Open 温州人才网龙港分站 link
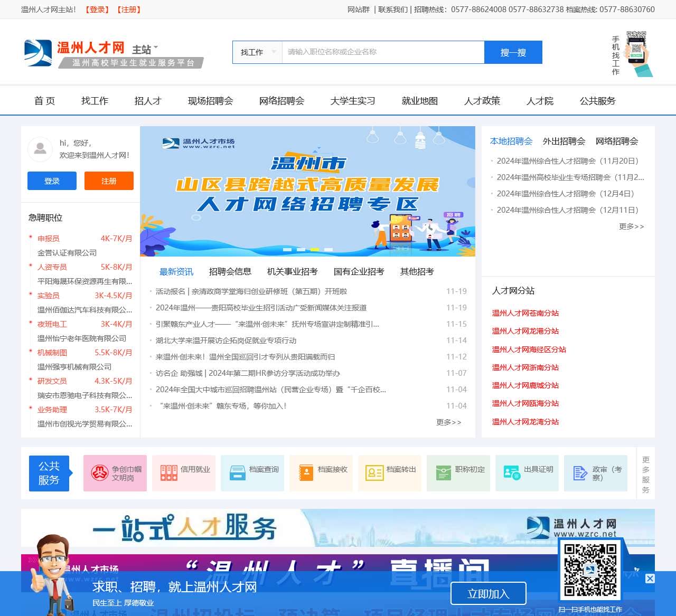Screen dimensions: 676x616 point(525,331)
